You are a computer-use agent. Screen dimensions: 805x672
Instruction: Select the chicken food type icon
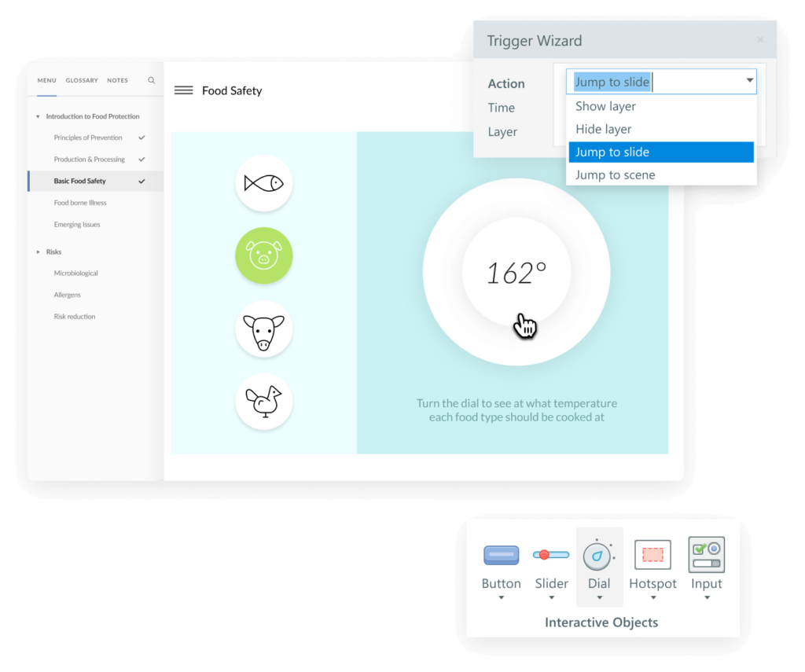click(x=263, y=402)
